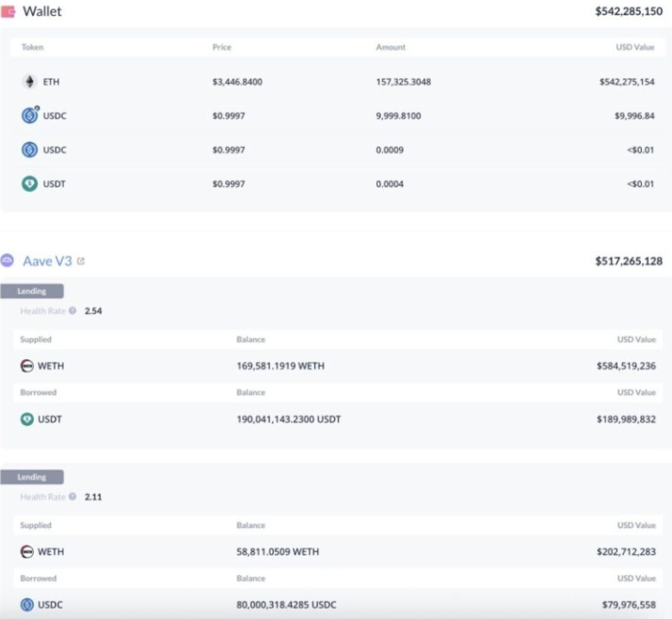This screenshot has width=672, height=619.
Task: Click the ETH amount 157,325.3048
Action: 403,82
